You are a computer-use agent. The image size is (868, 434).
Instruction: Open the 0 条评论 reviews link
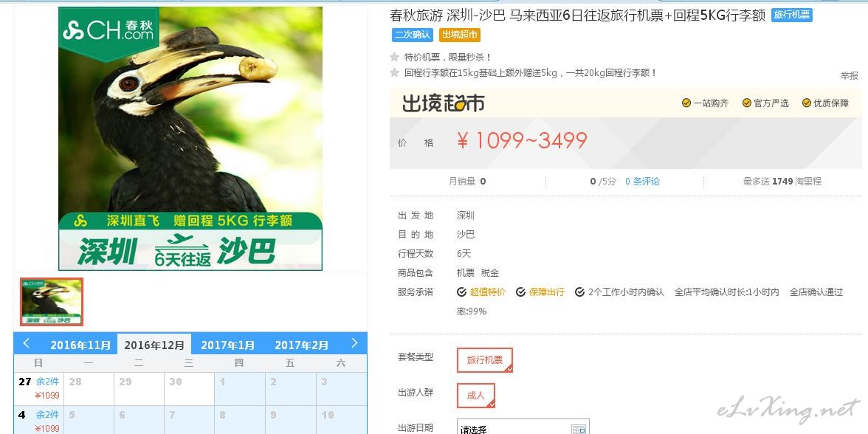[x=643, y=181]
